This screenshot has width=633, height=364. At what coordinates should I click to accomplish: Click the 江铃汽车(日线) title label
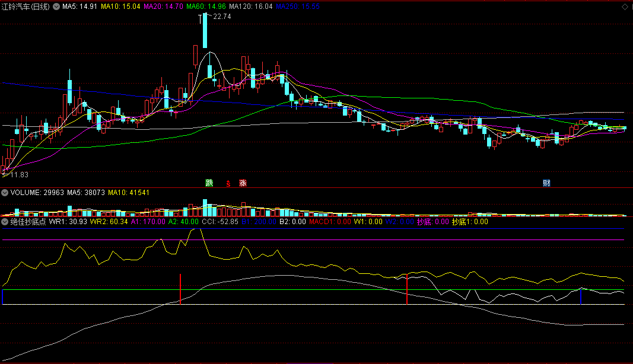tap(26, 7)
